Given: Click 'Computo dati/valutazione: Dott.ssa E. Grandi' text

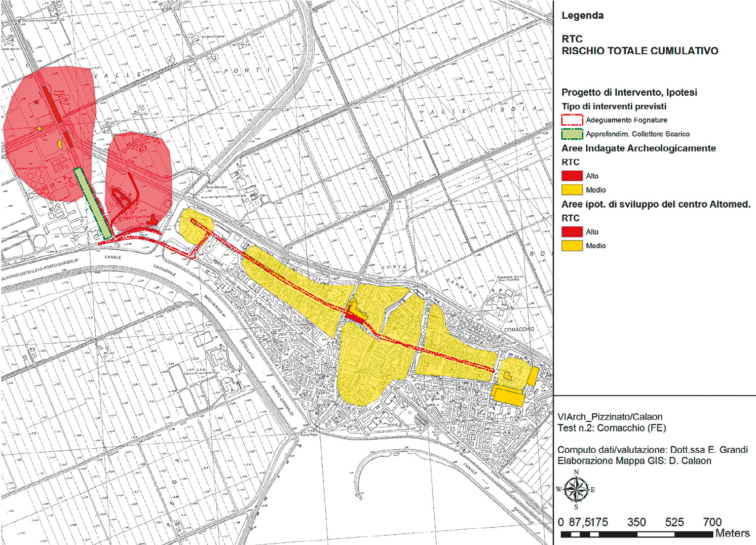Looking at the screenshot, I should tap(653, 450).
